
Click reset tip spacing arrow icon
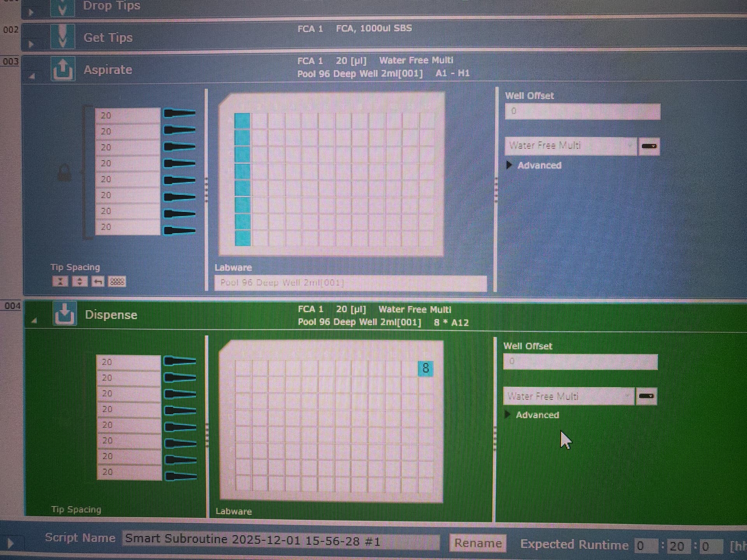point(98,281)
